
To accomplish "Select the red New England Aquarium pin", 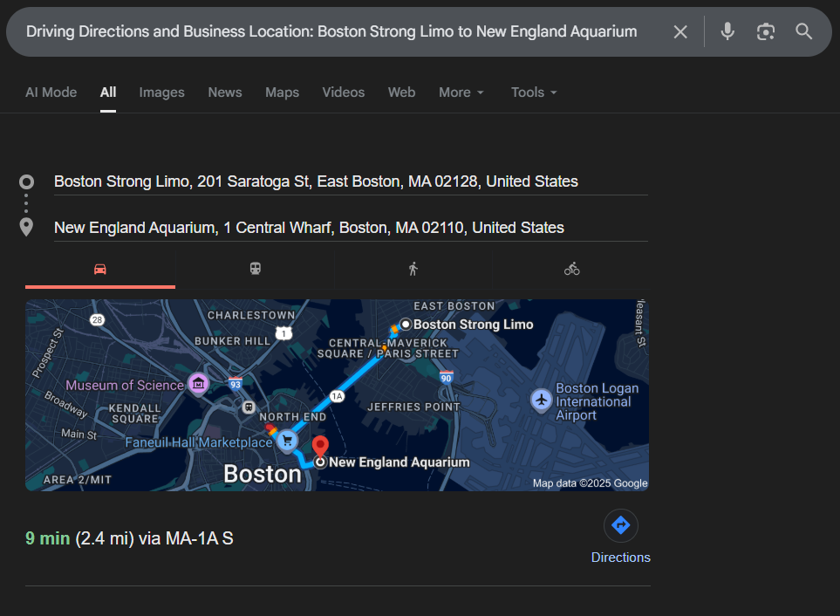I will 320,446.
